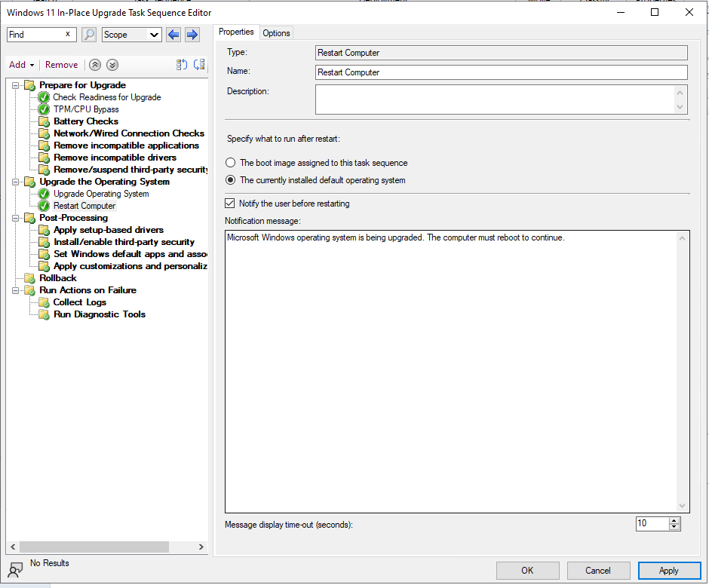The width and height of the screenshot is (709, 588).
Task: Go to next search result arrow
Action: [x=192, y=35]
